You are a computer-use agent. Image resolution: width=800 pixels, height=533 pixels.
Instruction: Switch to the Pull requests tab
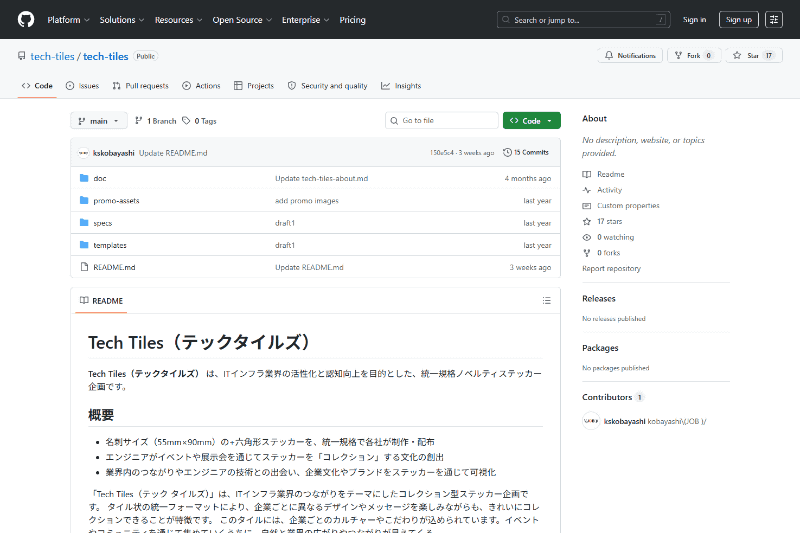pos(140,86)
